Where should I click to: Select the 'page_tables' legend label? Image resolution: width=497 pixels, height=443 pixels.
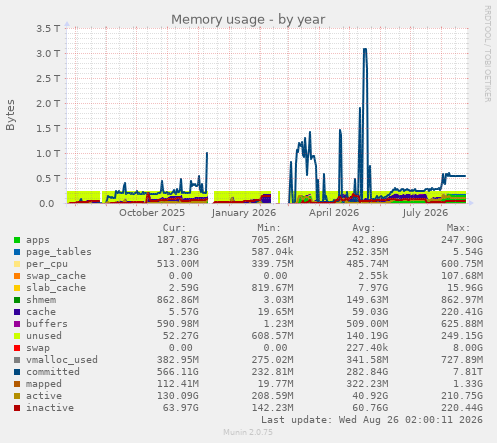tap(59, 252)
